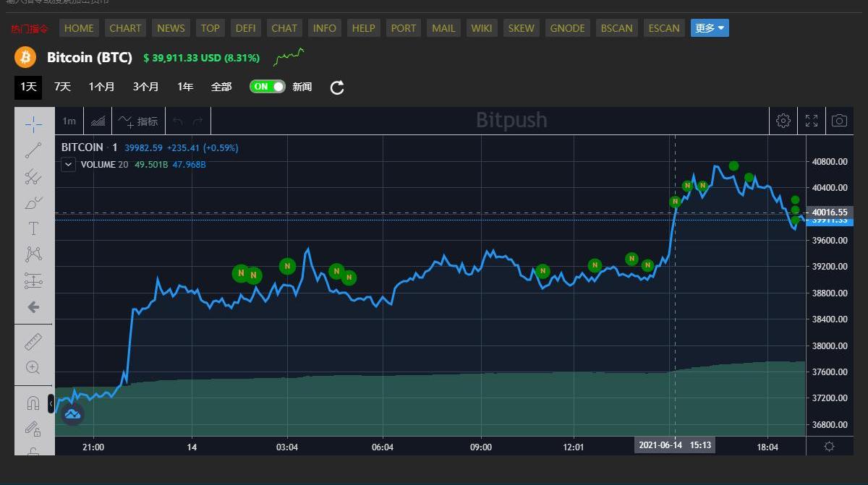868x485 pixels.
Task: Click the zoom in magnifier tool
Action: point(33,367)
